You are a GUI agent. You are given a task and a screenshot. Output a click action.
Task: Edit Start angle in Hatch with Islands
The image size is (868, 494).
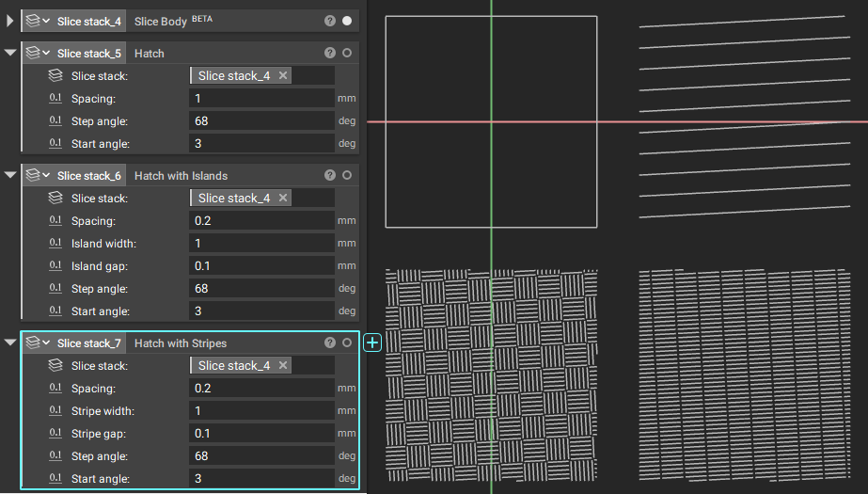click(x=261, y=311)
